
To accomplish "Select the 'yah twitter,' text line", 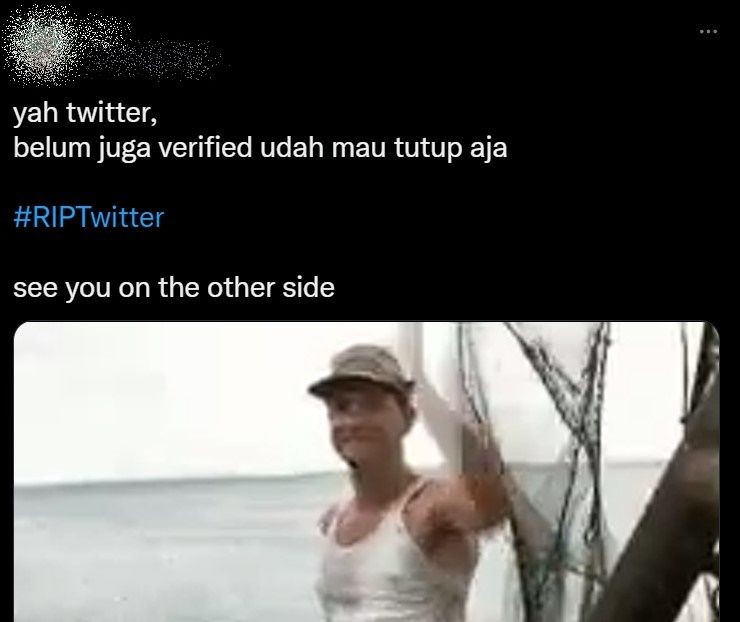I will click(85, 113).
